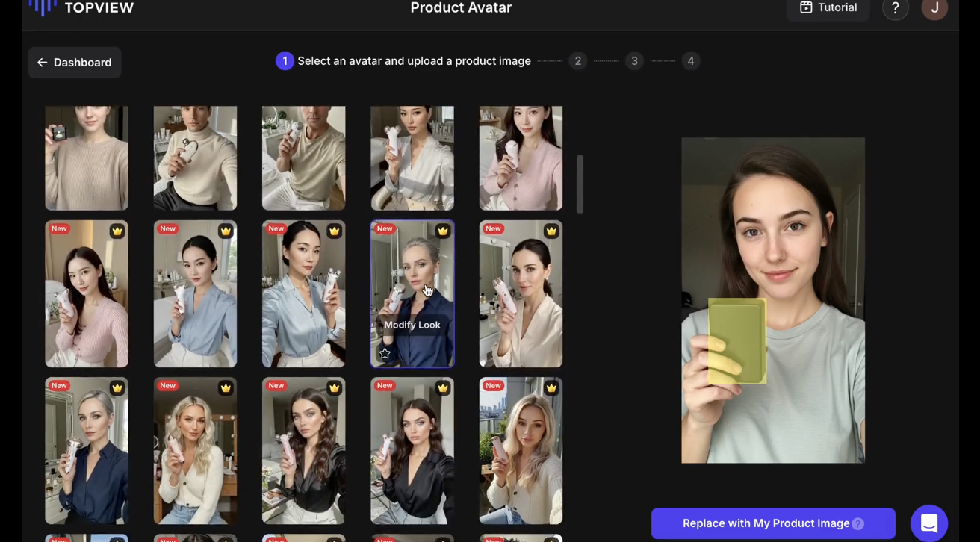Select step 4 in the progress indicator
This screenshot has width=980, height=542.
[x=690, y=61]
